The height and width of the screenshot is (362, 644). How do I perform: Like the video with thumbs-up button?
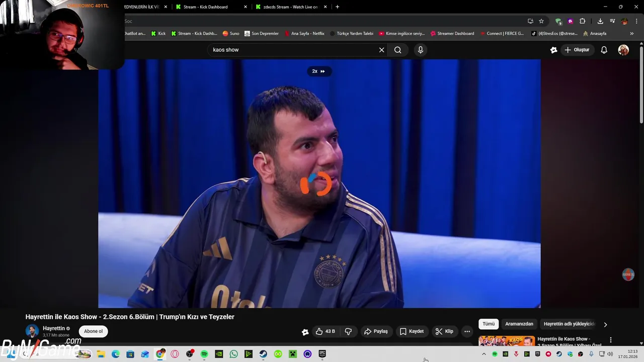point(325,331)
